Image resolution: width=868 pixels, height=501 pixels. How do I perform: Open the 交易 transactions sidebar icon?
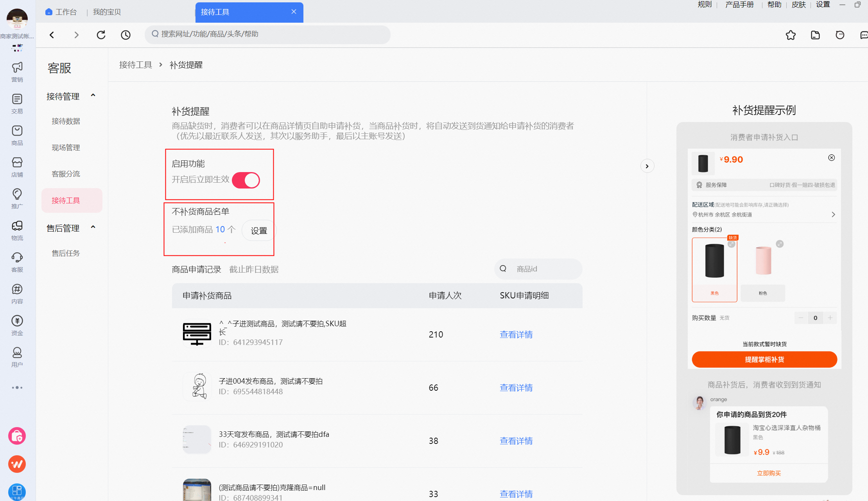pos(17,104)
